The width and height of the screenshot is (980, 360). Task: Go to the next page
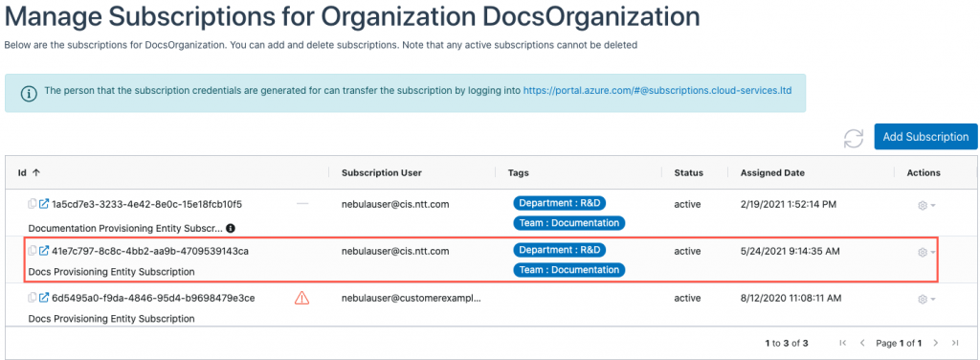pos(936,343)
